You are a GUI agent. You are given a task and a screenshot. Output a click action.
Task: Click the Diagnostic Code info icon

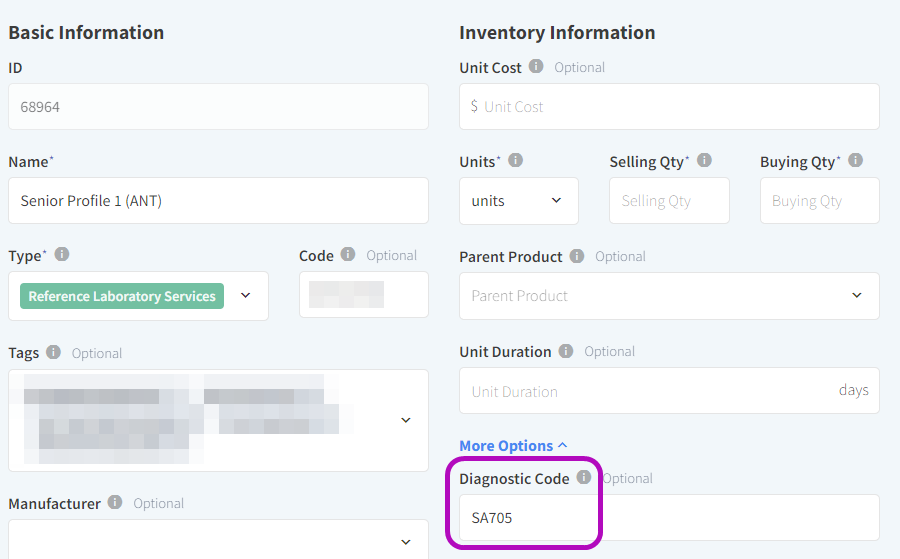pos(584,478)
